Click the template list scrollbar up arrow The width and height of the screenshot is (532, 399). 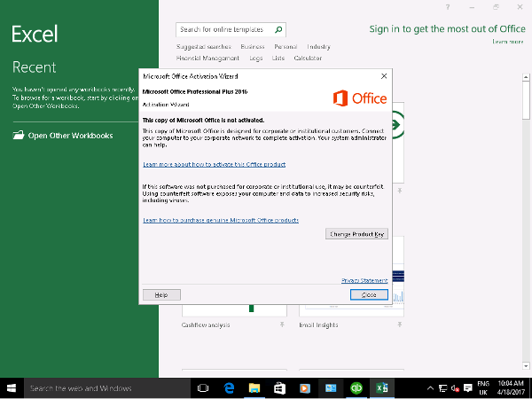coord(526,77)
